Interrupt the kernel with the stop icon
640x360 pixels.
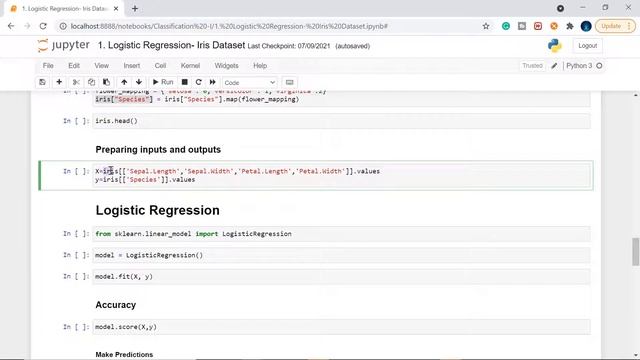pyautogui.click(x=184, y=82)
